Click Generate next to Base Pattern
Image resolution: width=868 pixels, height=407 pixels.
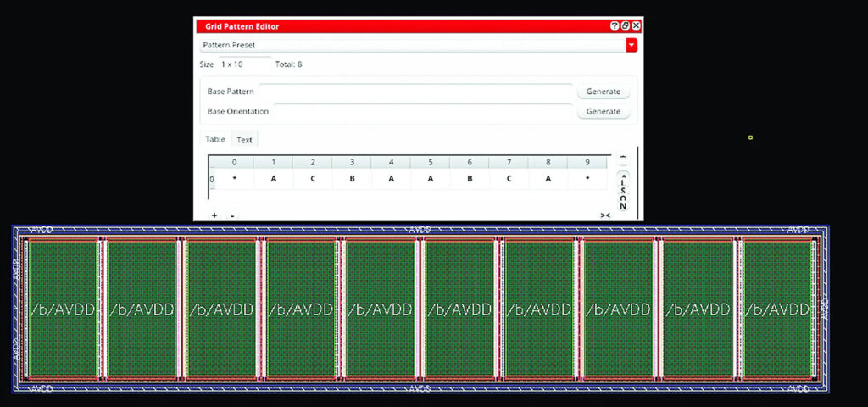[x=603, y=92]
